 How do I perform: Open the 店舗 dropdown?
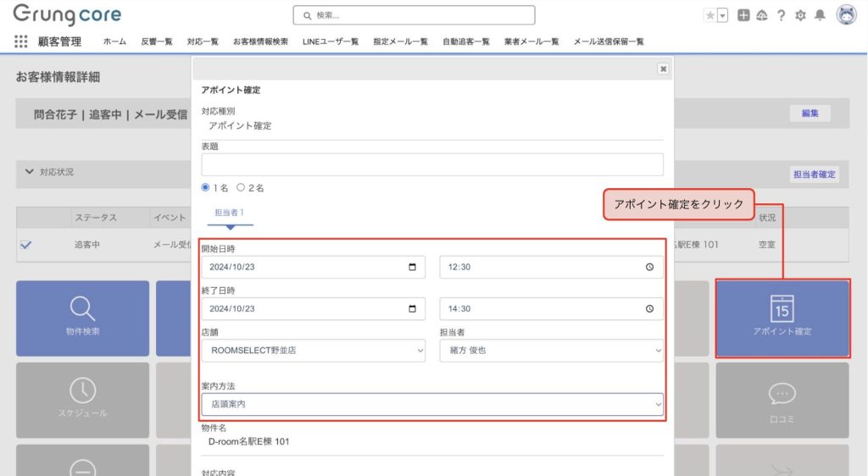313,350
